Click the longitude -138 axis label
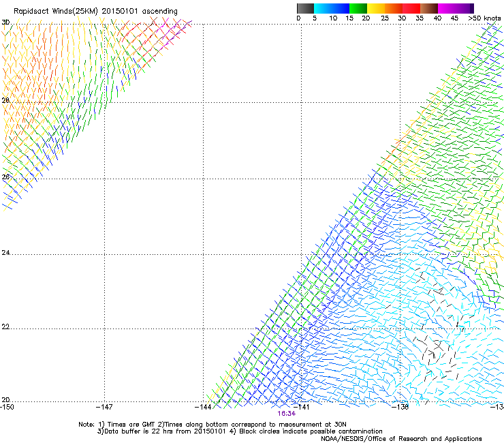The height and width of the screenshot is (443, 504). pos(400,407)
